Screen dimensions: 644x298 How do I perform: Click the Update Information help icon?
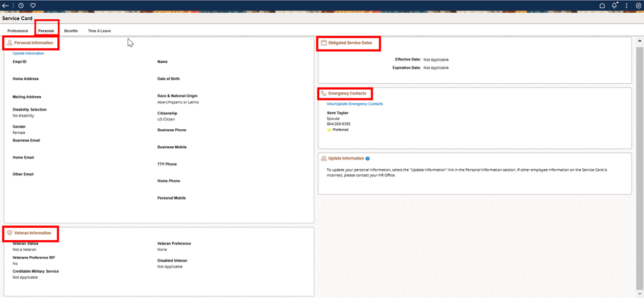[x=368, y=158]
